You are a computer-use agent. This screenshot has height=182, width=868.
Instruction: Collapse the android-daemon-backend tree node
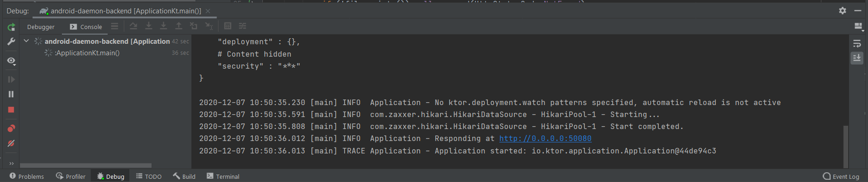[26, 41]
